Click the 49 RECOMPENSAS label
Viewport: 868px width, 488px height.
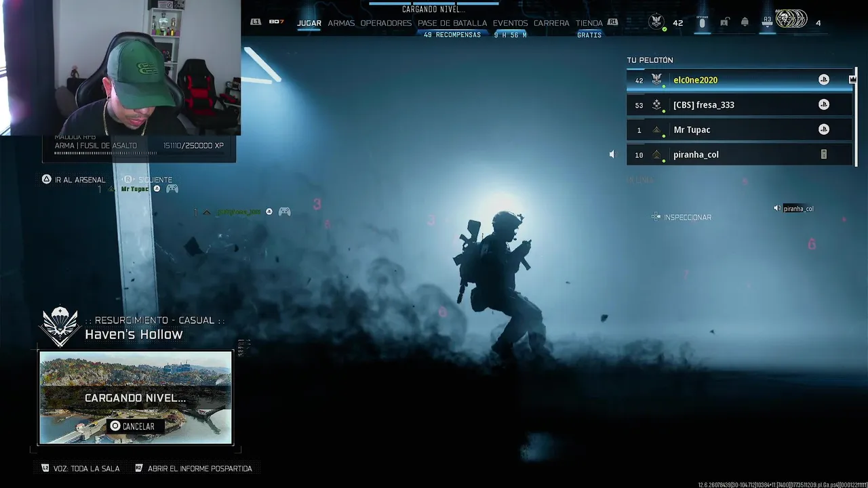pyautogui.click(x=452, y=35)
